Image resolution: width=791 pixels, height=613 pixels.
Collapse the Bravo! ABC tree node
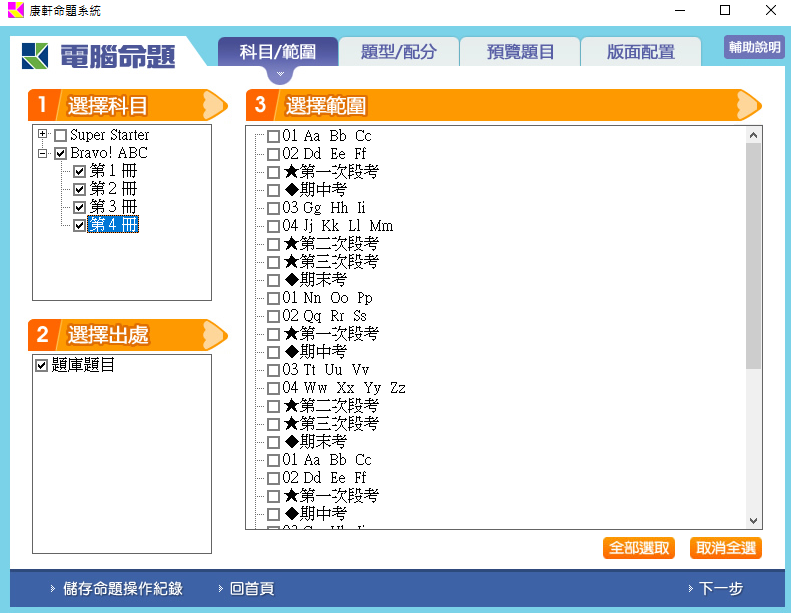coord(42,153)
